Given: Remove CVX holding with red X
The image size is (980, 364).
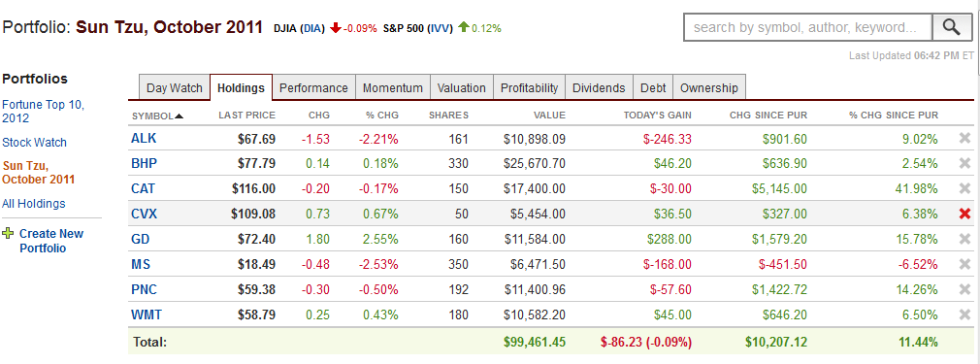Looking at the screenshot, I should (x=964, y=214).
